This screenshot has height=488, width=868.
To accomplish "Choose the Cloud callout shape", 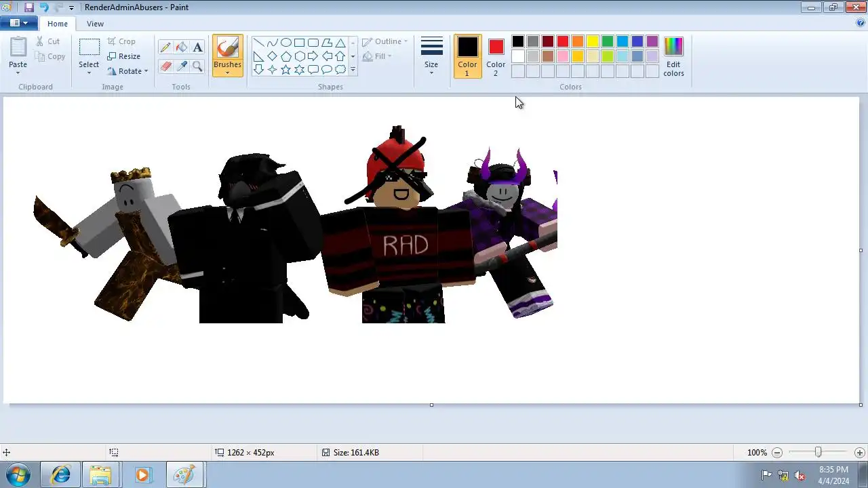I will click(340, 70).
